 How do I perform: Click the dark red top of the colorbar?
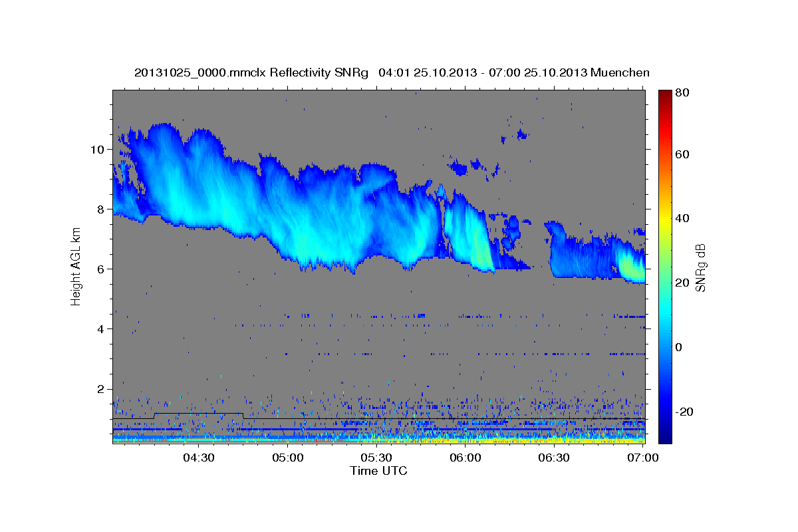(664, 94)
